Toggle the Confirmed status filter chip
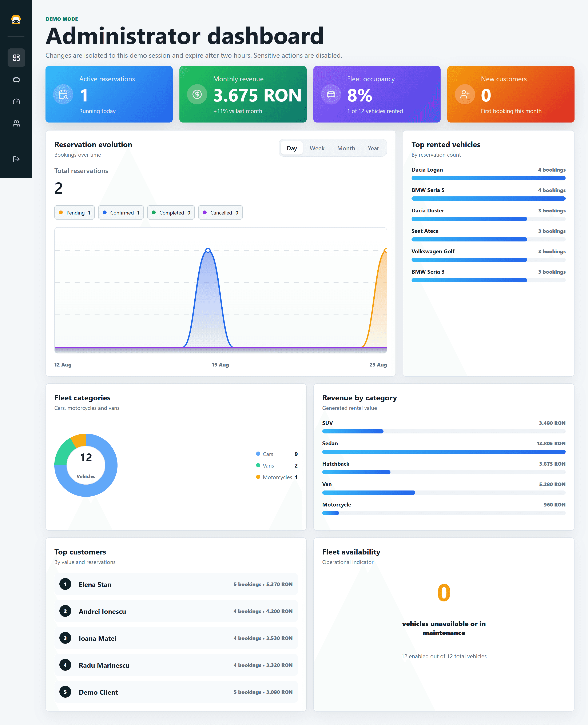The width and height of the screenshot is (588, 725). tap(121, 213)
